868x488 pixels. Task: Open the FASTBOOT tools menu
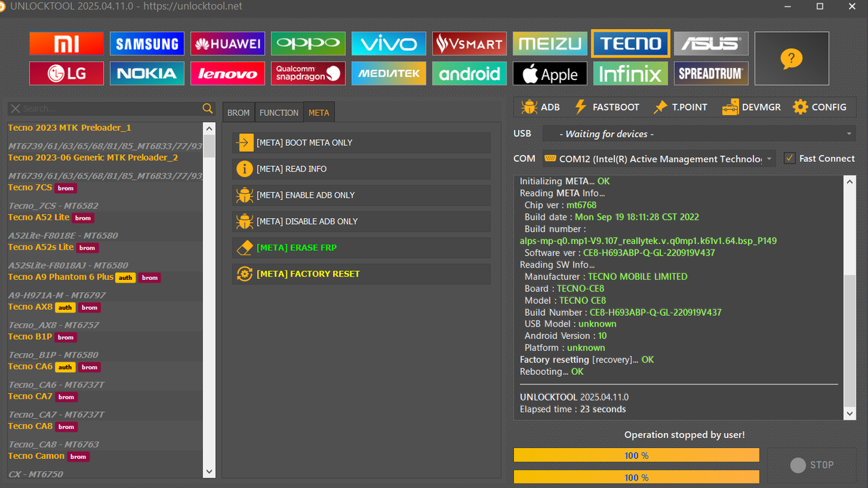(607, 107)
